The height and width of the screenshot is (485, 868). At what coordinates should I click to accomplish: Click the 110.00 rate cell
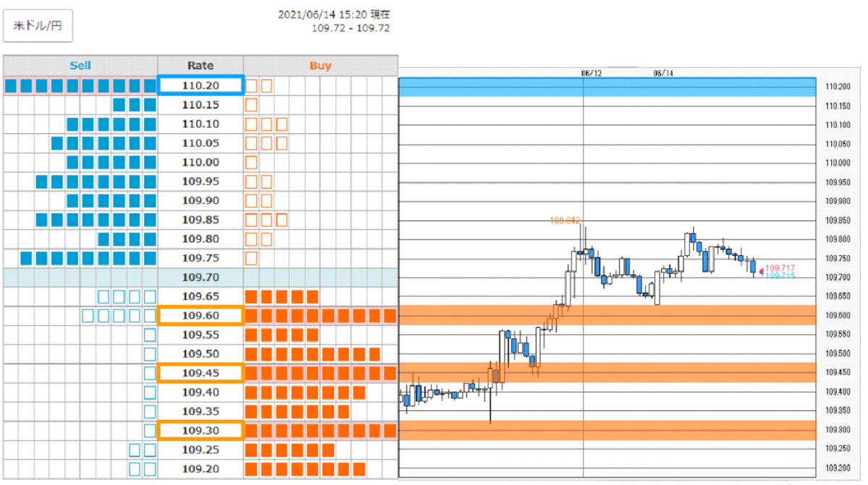pos(200,162)
